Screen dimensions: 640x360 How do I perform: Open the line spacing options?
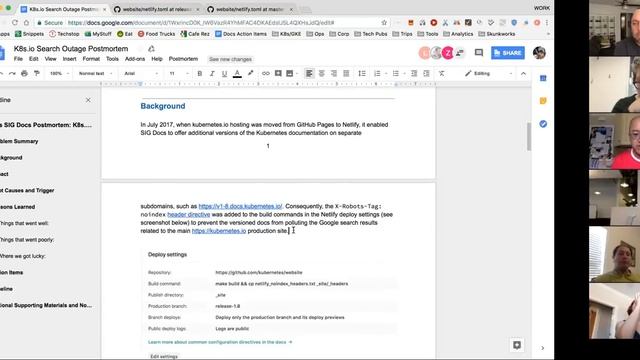click(362, 73)
